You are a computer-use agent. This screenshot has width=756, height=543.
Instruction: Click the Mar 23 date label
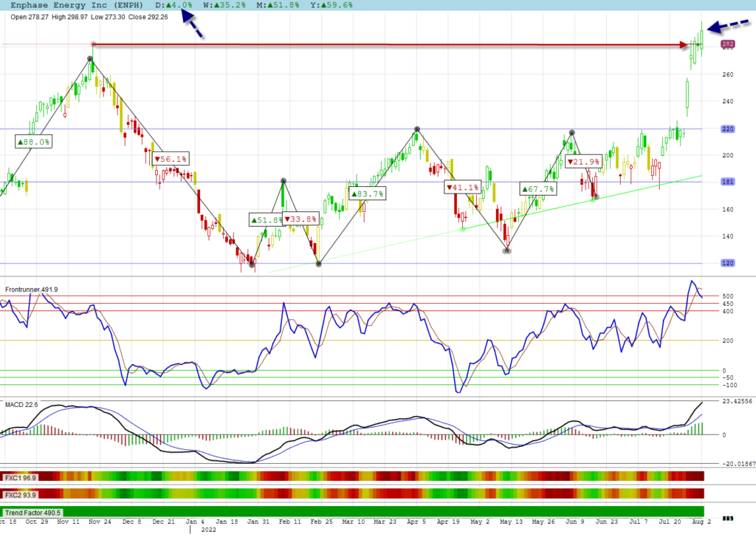pyautogui.click(x=385, y=522)
